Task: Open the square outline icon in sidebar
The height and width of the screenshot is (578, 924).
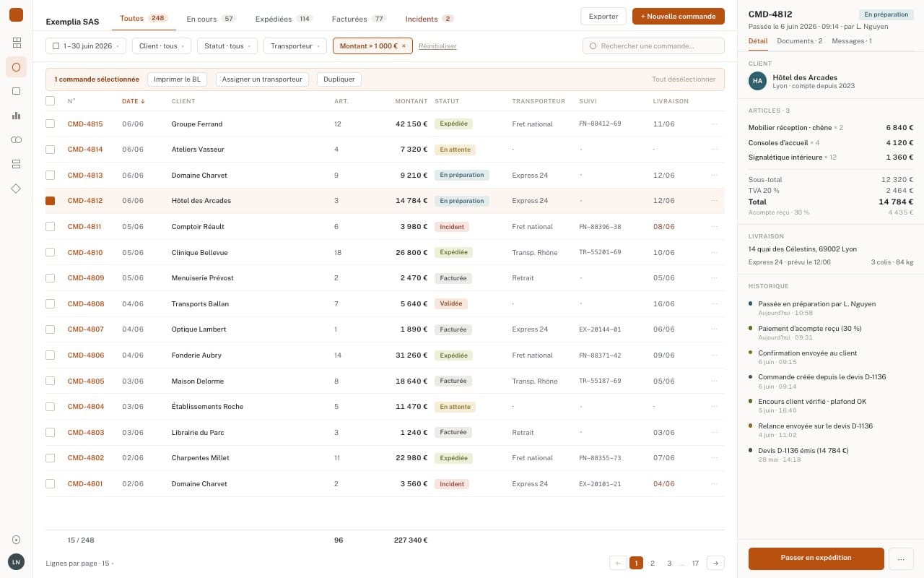Action: pyautogui.click(x=16, y=91)
